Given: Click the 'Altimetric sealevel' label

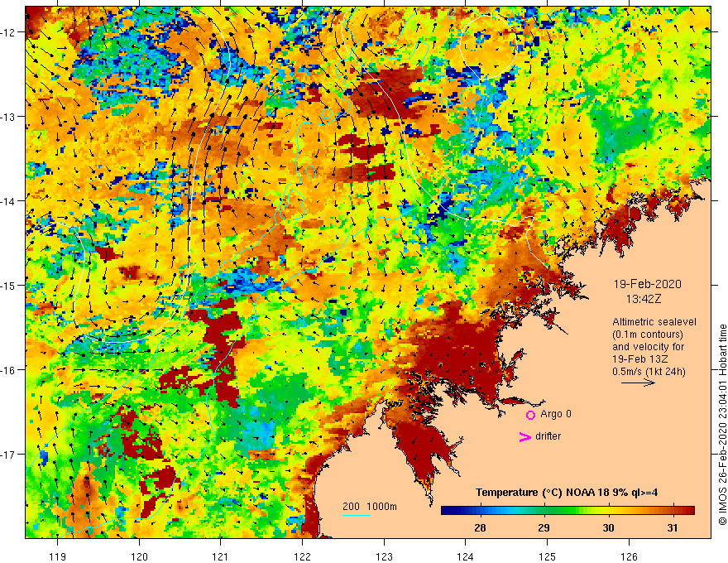Looking at the screenshot, I should point(654,322).
